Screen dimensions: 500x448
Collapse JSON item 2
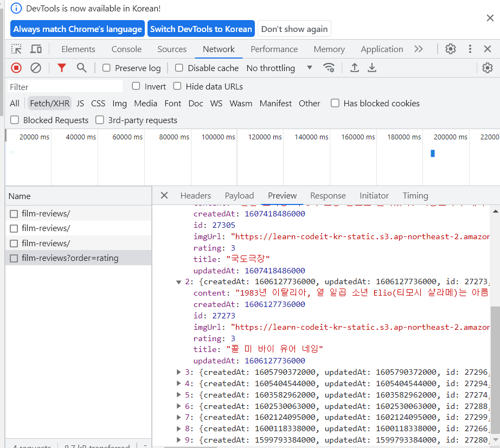point(179,282)
